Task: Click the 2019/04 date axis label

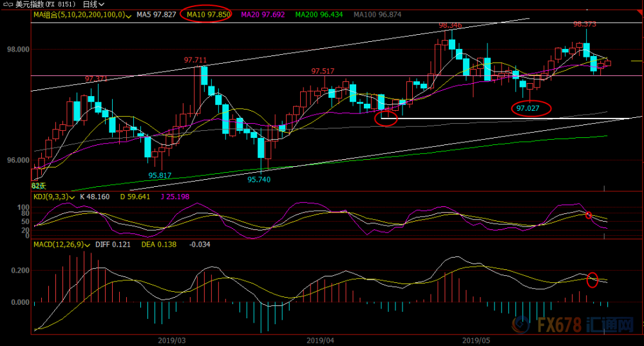Action: pyautogui.click(x=320, y=341)
